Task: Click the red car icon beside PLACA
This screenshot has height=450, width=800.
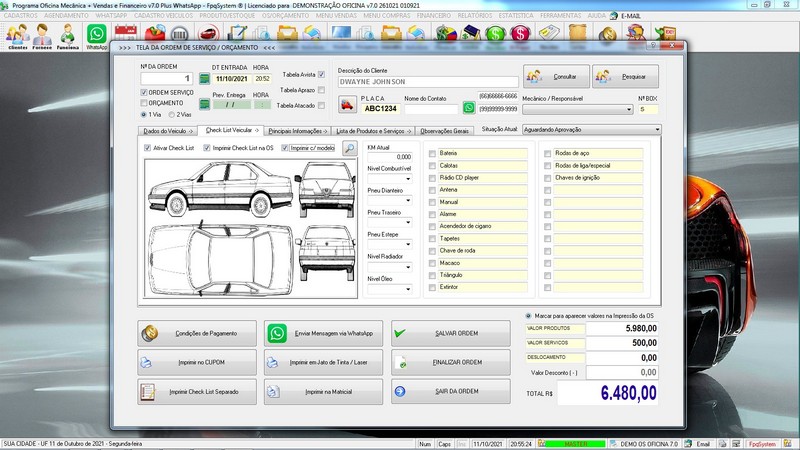Action: pos(348,106)
